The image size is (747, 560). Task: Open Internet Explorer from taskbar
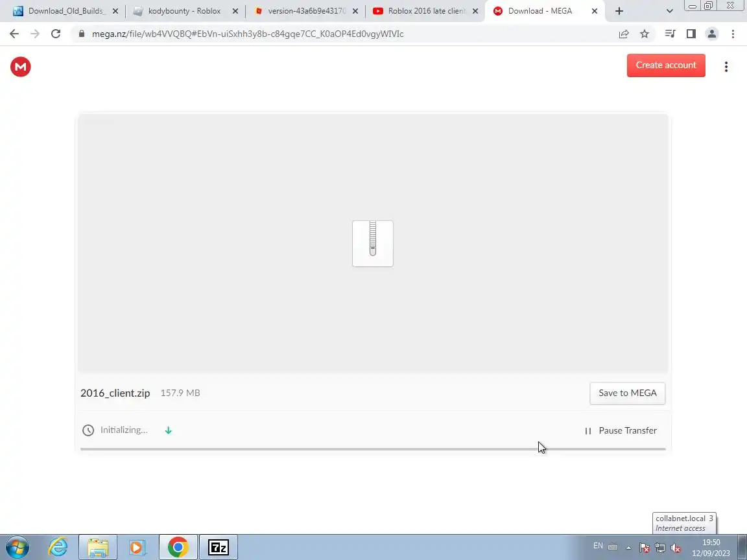coord(58,547)
